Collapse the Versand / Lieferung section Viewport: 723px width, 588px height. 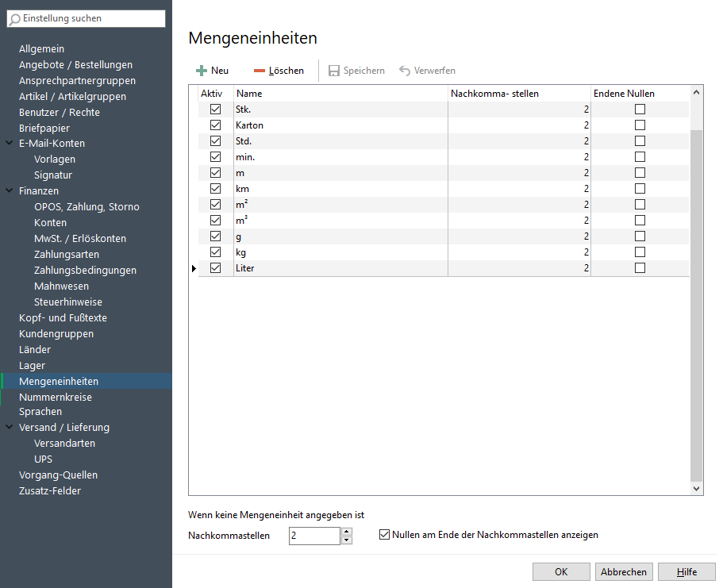coord(9,428)
